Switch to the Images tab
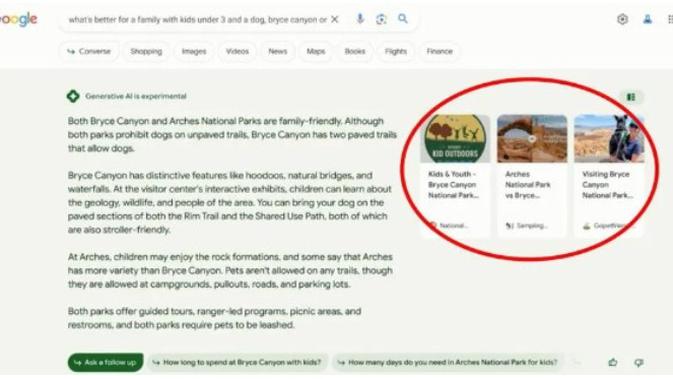The image size is (673, 379). [194, 52]
